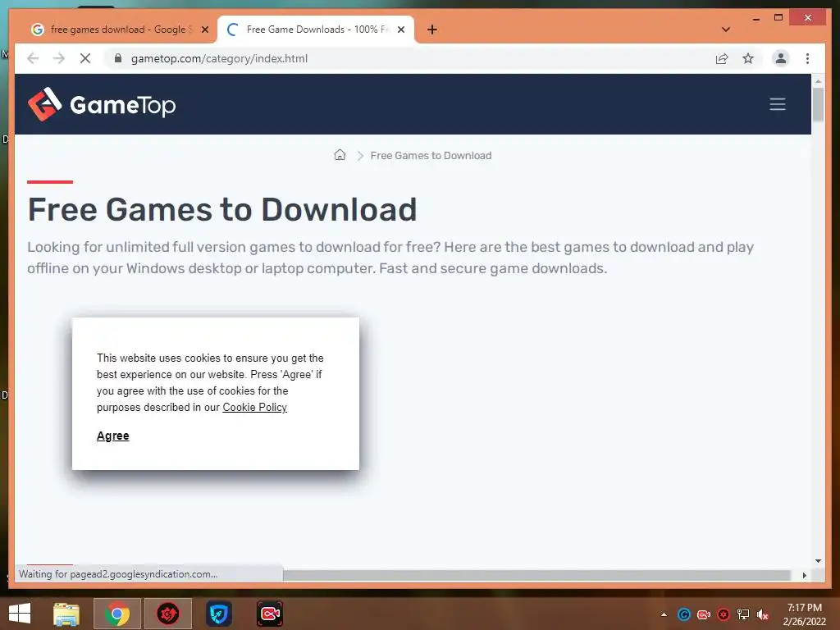Viewport: 840px width, 630px height.
Task: Click the Waiting for pagead2 status text
Action: tap(118, 574)
